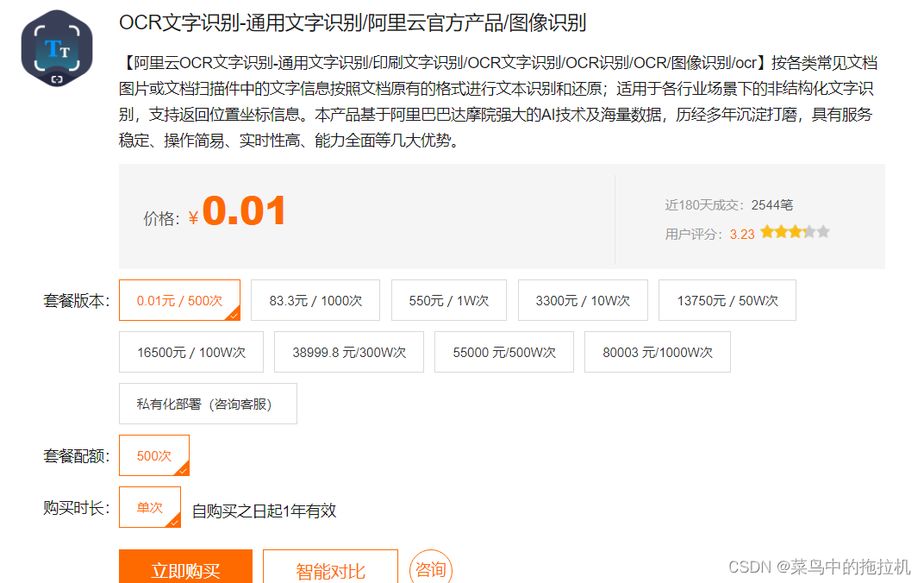Viewport: 924px width, 583px height.
Task: Click the product description paragraph
Action: pos(498,102)
